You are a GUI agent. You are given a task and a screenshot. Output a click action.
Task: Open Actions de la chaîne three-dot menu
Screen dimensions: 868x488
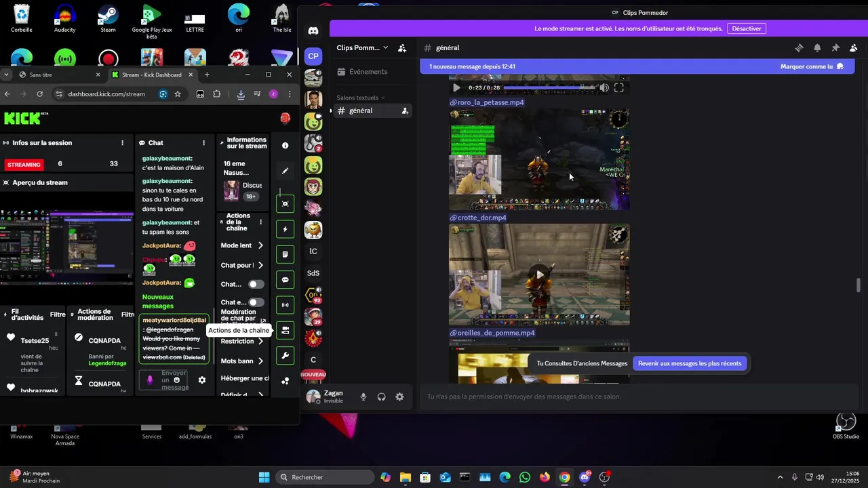[260, 222]
